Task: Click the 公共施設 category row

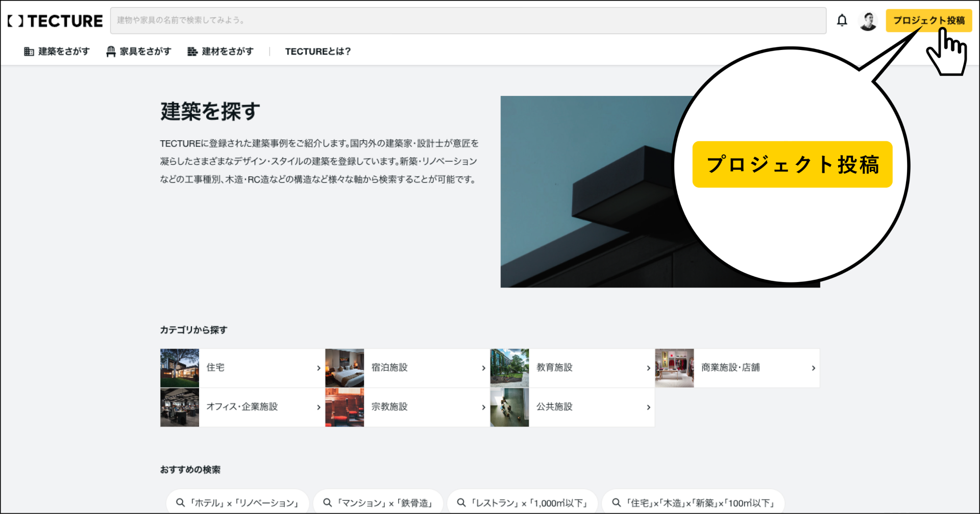Action: [x=554, y=407]
